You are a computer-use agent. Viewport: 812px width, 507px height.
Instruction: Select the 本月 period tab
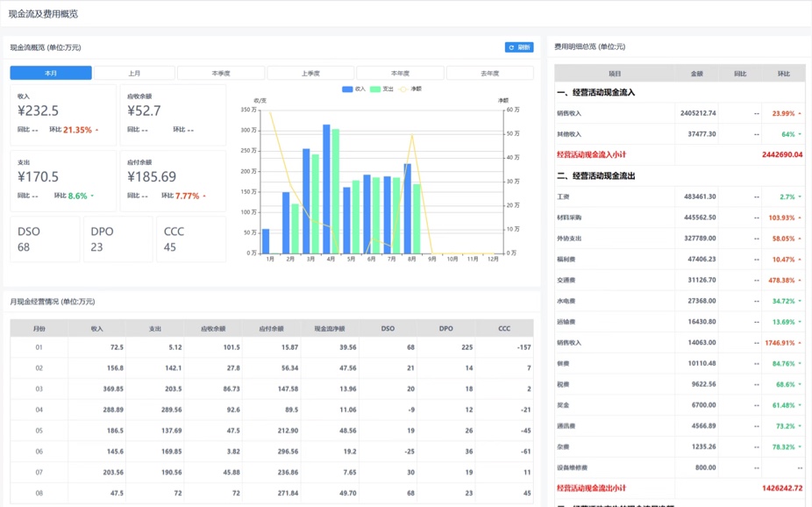51,73
